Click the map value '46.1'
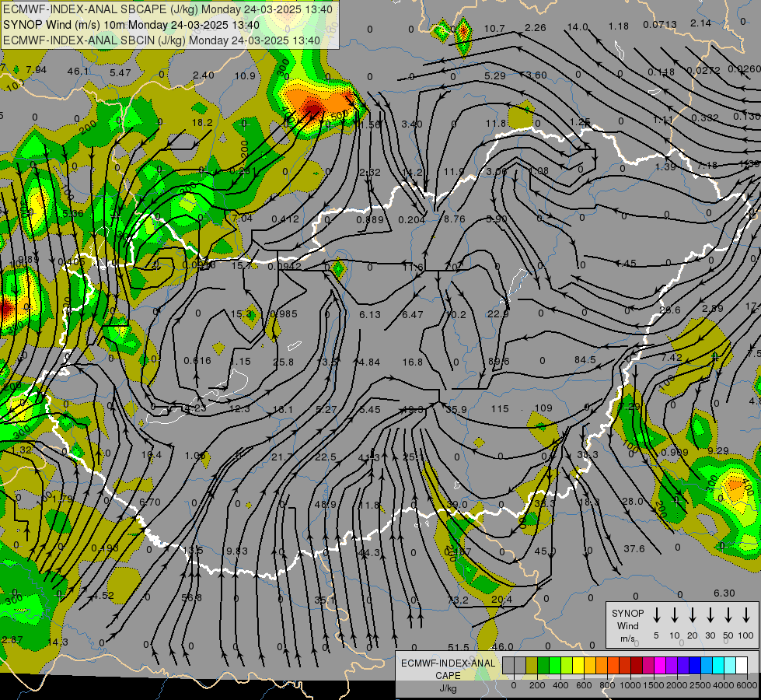 coord(79,72)
